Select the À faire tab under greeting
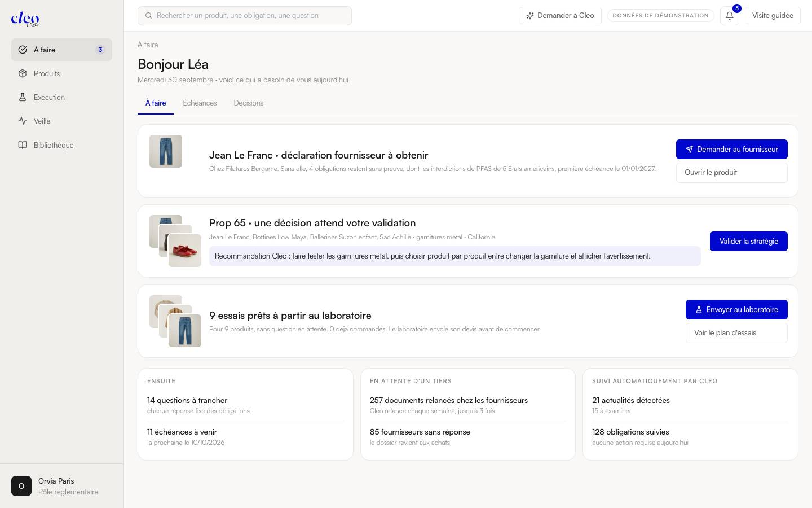Screen dimensions: 812x508 click(x=156, y=103)
